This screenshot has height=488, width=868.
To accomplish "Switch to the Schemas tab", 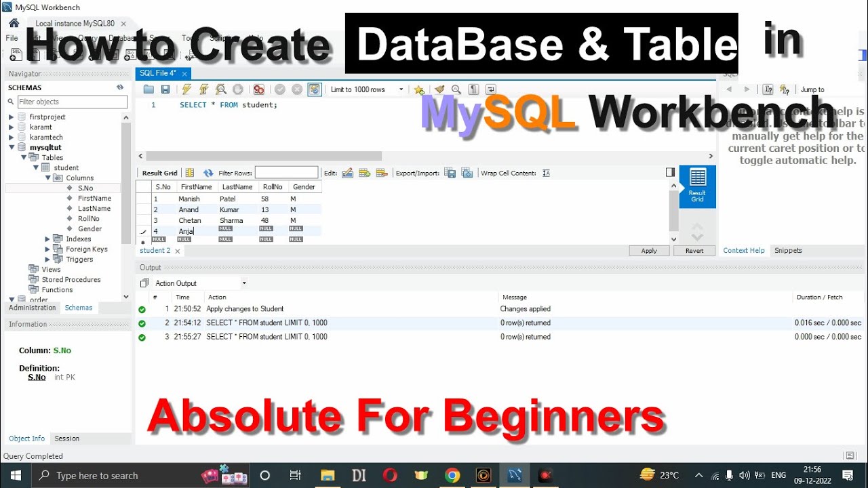I will 79,308.
